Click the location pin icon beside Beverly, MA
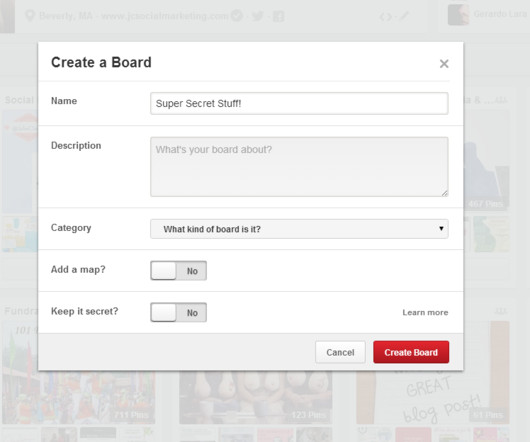Screen dimensions: 530x442 click(30, 16)
